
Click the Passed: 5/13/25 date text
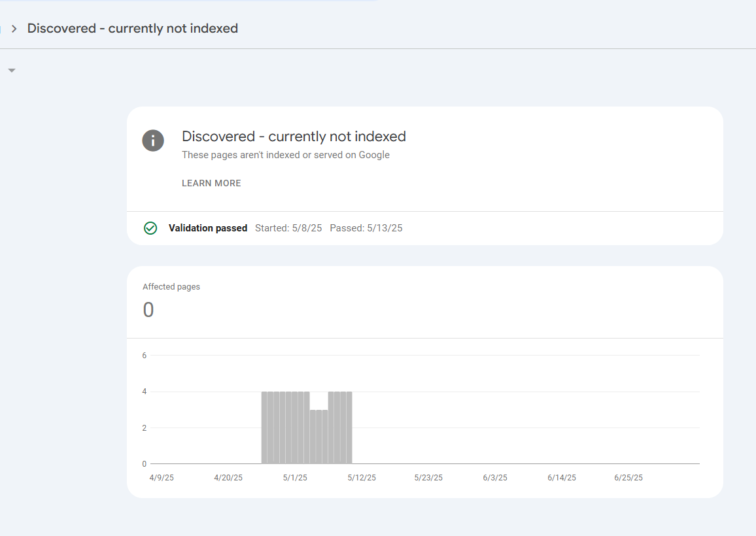(367, 227)
